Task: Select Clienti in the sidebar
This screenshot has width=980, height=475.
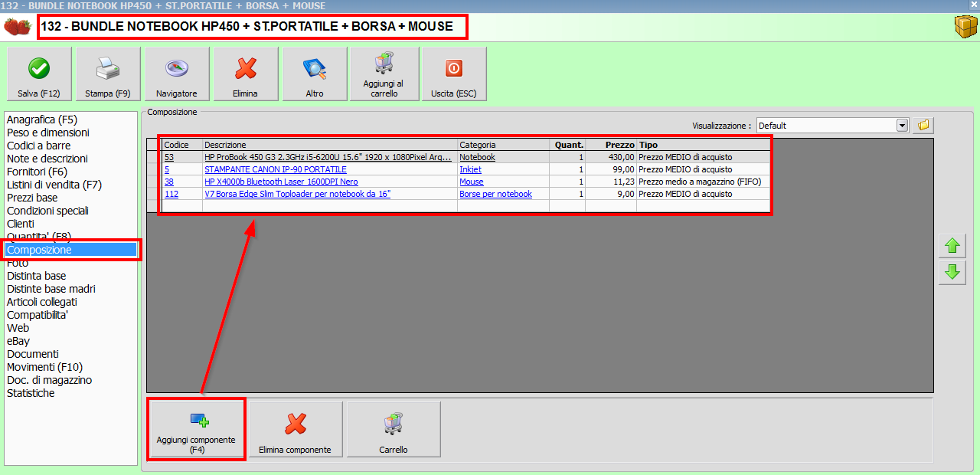Action: click(x=21, y=224)
